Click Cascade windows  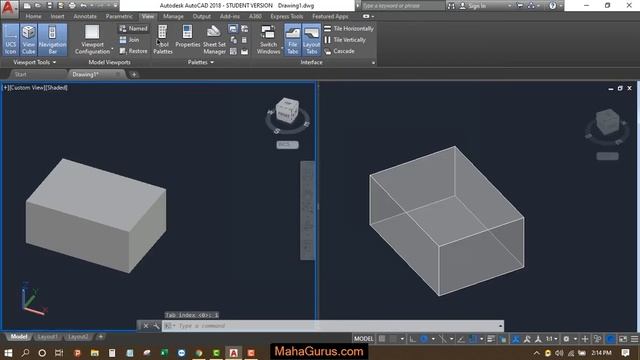[x=339, y=51]
